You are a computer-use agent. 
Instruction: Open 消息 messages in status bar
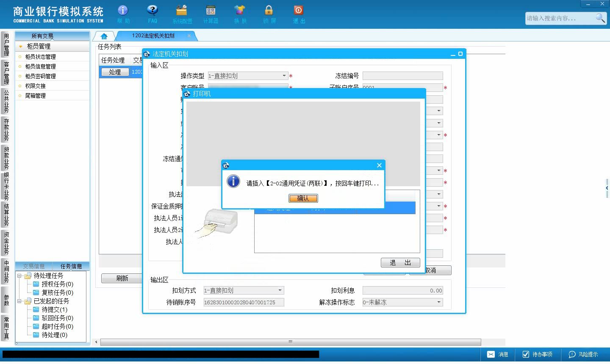(x=497, y=354)
